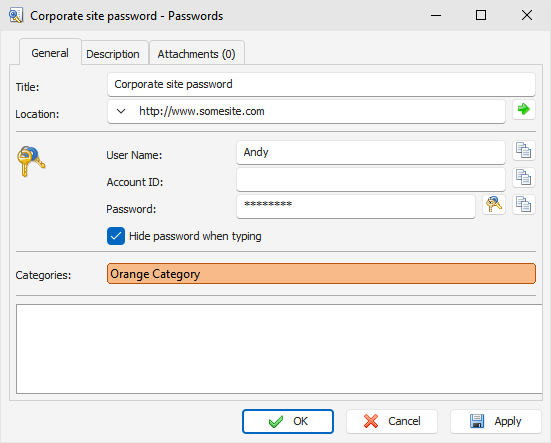Select the Orange Category field
Image resolution: width=551 pixels, height=443 pixels.
[x=321, y=274]
